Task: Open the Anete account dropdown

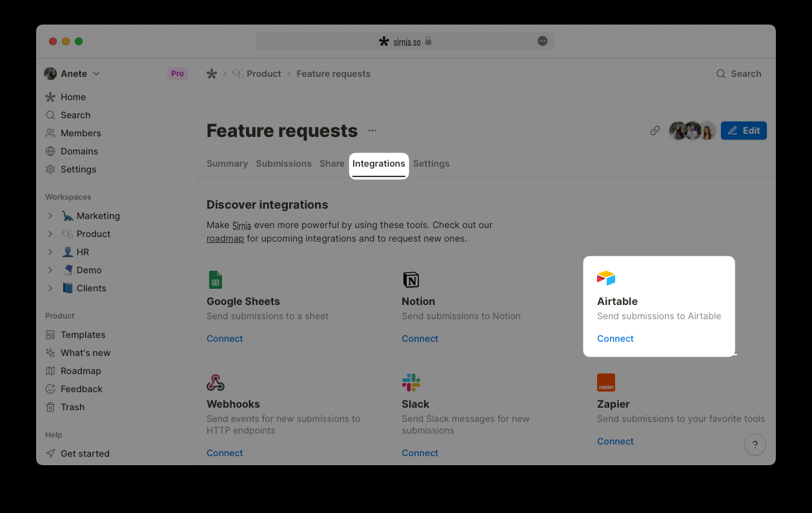Action: 72,74
